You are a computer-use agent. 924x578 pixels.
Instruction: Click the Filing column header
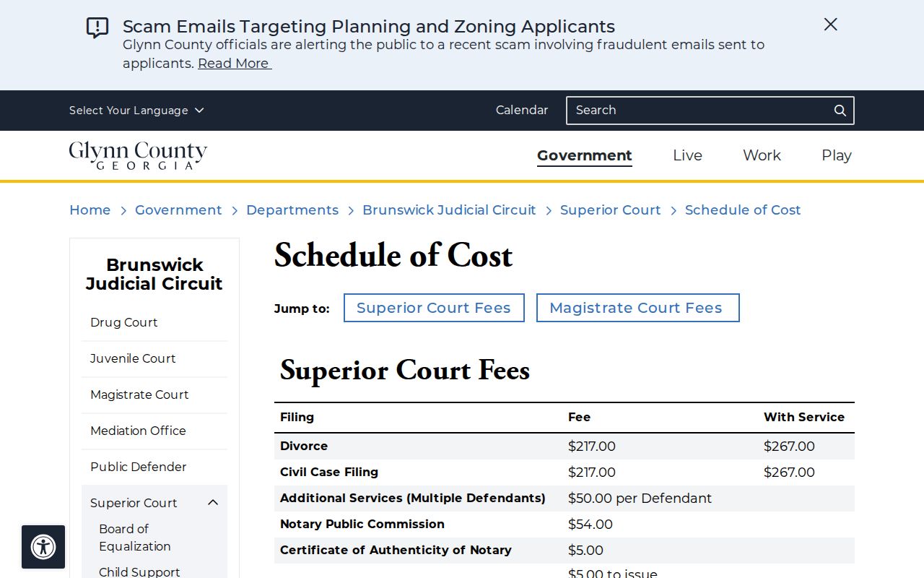pos(297,418)
